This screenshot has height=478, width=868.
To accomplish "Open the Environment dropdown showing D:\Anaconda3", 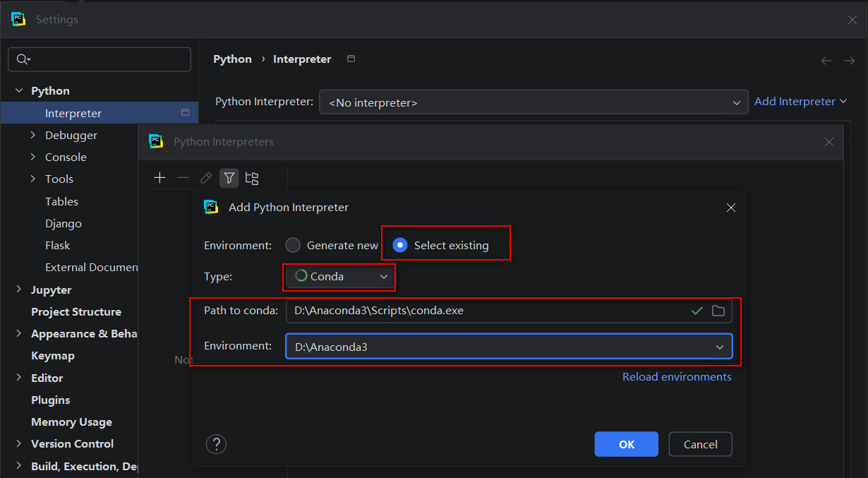I will 509,347.
